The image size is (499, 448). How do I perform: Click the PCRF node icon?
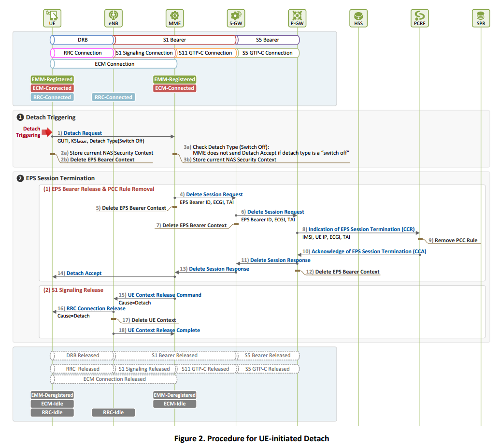tap(420, 18)
